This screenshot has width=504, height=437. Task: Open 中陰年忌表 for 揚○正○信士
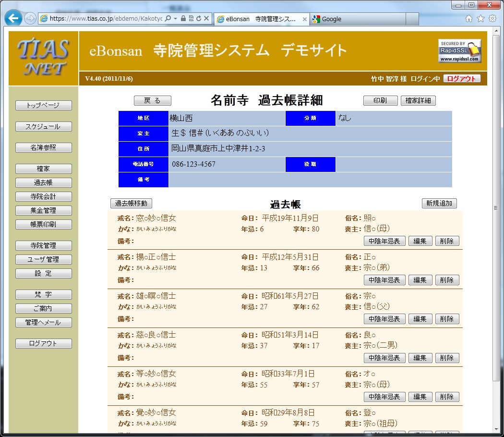[x=384, y=280]
